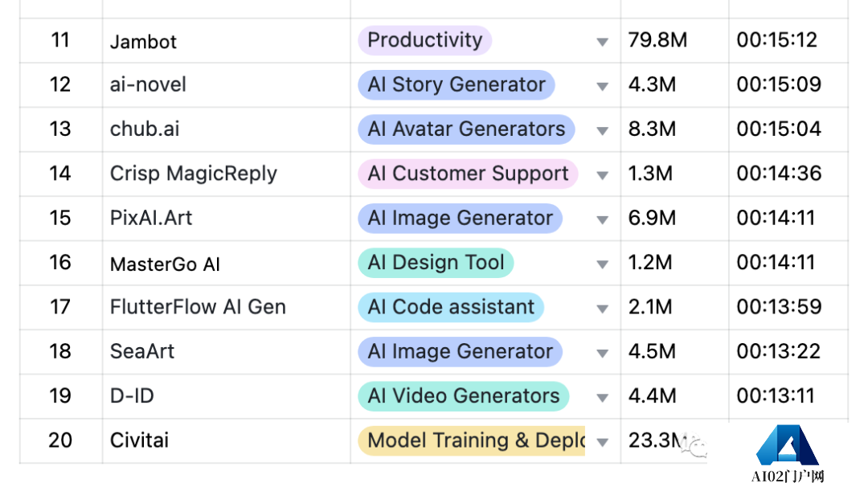The height and width of the screenshot is (483, 868).
Task: Click the AI Story Generator tag
Action: pyautogui.click(x=457, y=84)
